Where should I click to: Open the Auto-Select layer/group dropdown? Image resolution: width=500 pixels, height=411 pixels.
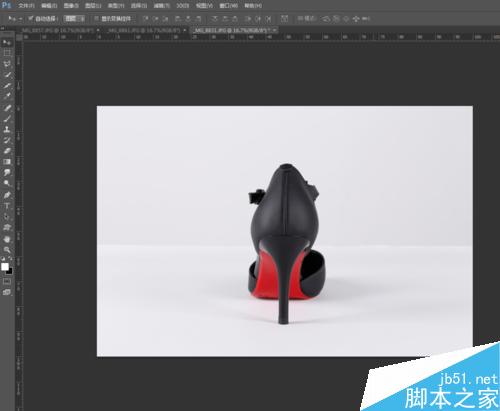coord(75,19)
